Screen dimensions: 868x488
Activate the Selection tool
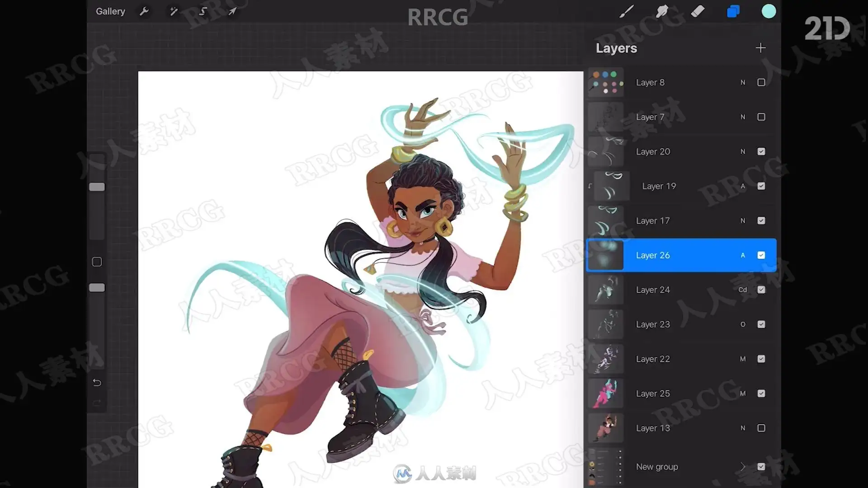(x=203, y=11)
